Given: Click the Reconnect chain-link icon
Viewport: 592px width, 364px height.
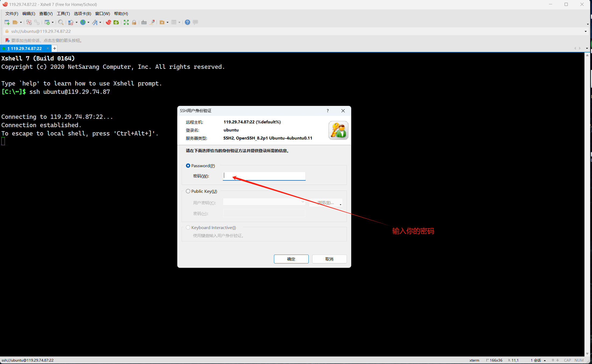Looking at the screenshot, I should click(x=37, y=22).
